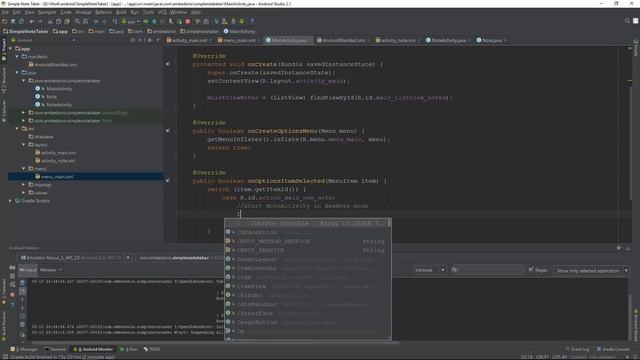The width and height of the screenshot is (640, 360).
Task: Select AndroidManifest.xml in project tree
Action: 56,64
